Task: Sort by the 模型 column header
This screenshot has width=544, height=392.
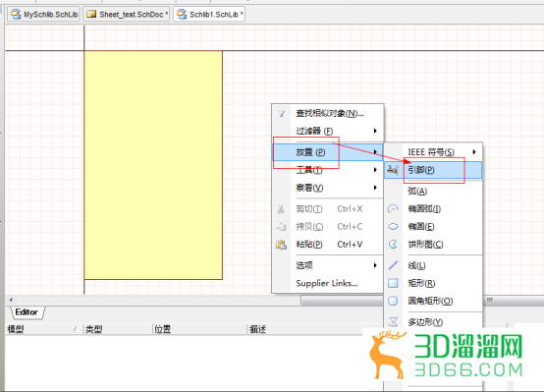Action: pyautogui.click(x=44, y=329)
